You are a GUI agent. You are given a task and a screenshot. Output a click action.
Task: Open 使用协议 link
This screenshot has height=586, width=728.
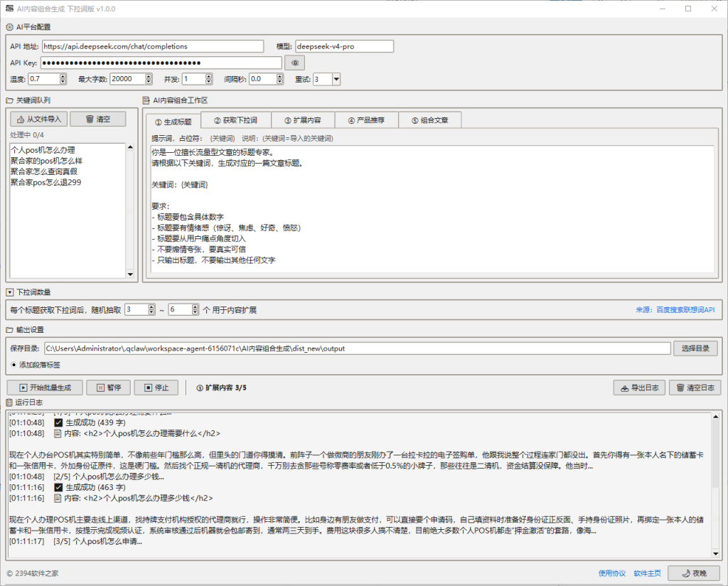tap(612, 573)
